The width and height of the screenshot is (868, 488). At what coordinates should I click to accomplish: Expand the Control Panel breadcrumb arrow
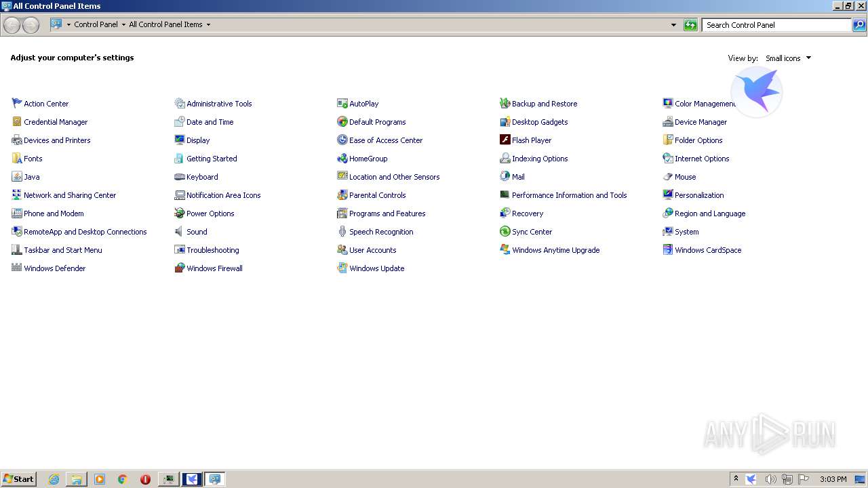click(x=123, y=24)
